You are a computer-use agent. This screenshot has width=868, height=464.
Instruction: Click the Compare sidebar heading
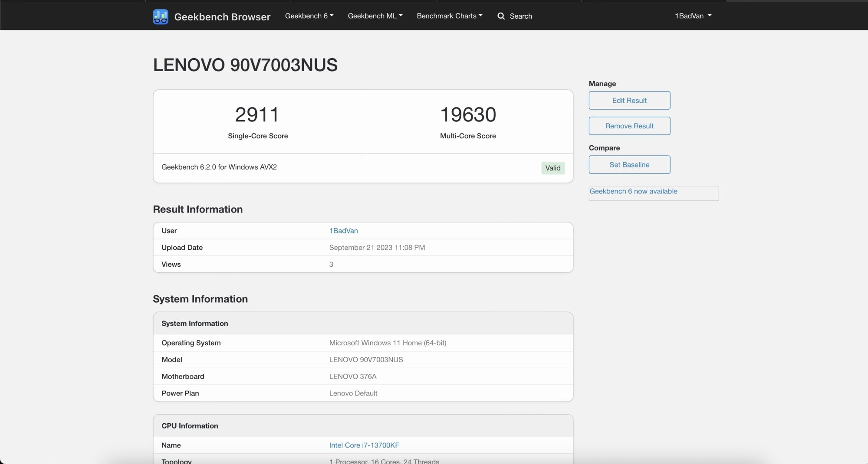(x=604, y=148)
